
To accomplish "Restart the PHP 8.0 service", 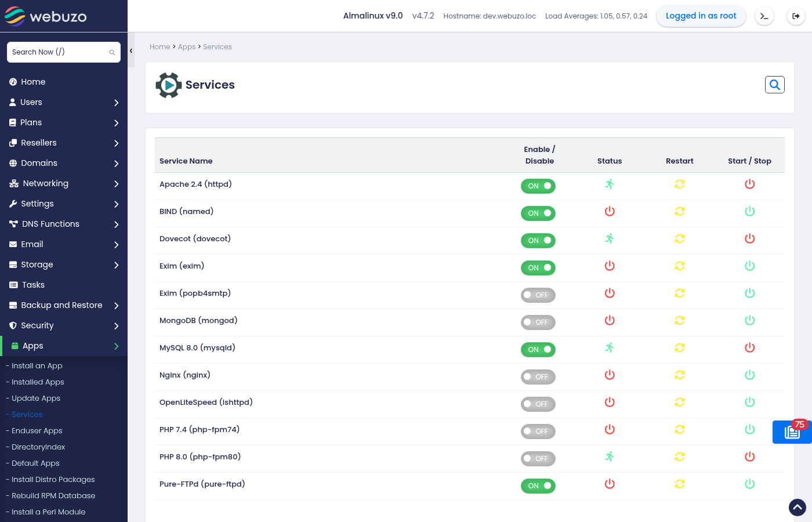I will (680, 456).
